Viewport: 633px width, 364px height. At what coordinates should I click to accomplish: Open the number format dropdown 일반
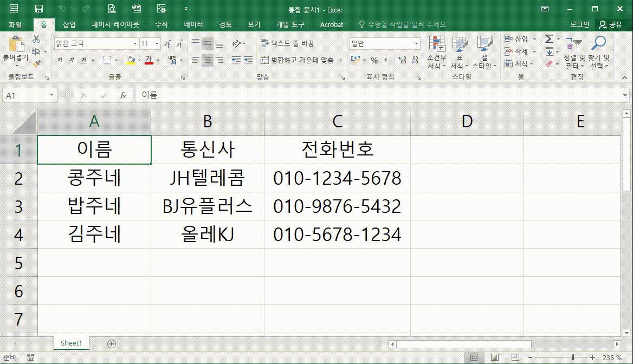click(x=416, y=43)
